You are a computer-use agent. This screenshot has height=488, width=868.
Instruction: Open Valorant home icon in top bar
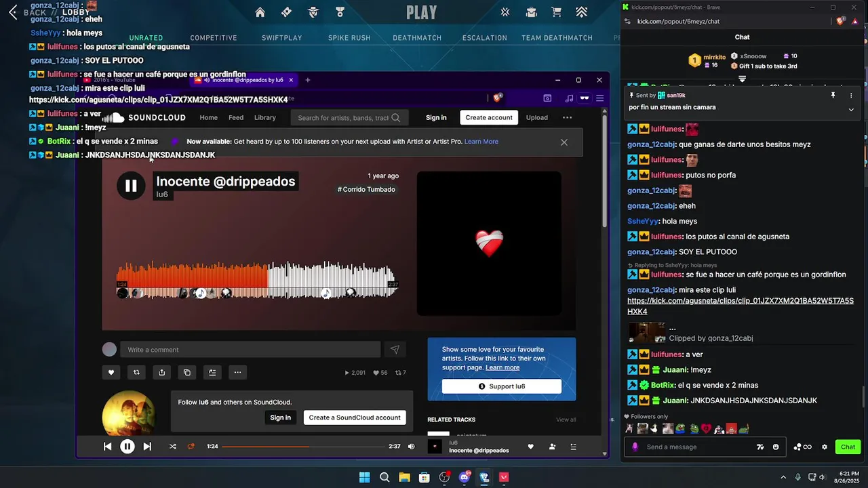point(260,12)
